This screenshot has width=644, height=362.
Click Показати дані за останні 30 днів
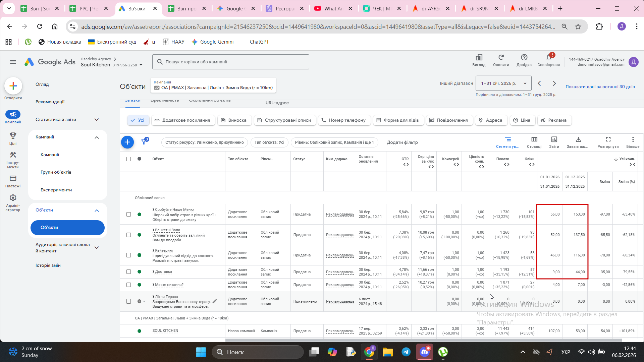[x=600, y=86]
